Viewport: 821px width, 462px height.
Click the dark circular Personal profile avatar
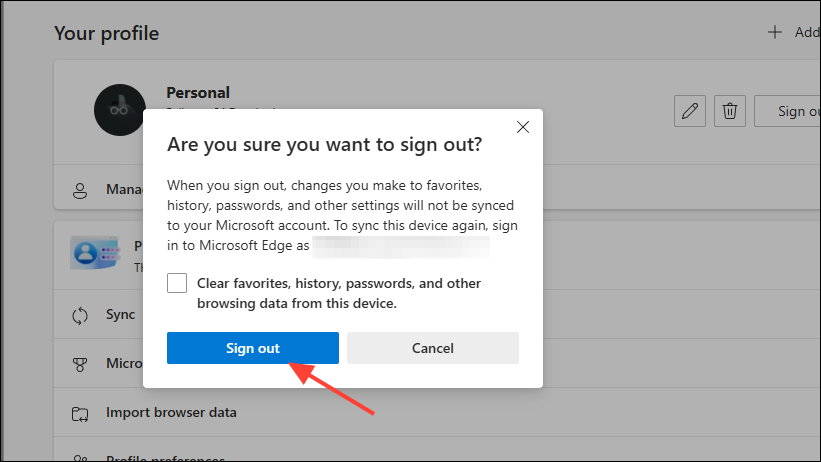[x=121, y=108]
